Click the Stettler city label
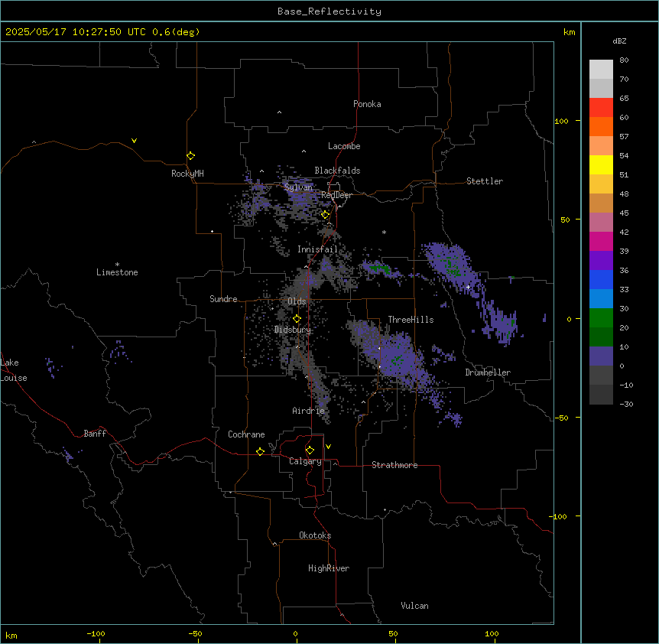This screenshot has height=644, width=659. (x=485, y=181)
